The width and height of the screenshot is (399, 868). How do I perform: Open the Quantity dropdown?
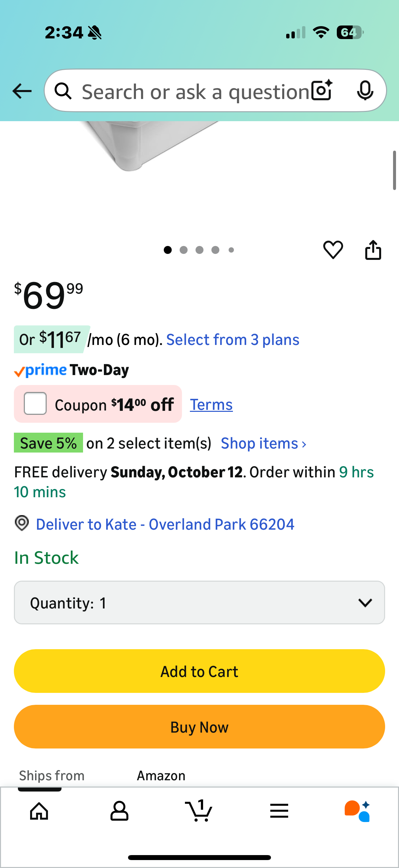click(199, 603)
